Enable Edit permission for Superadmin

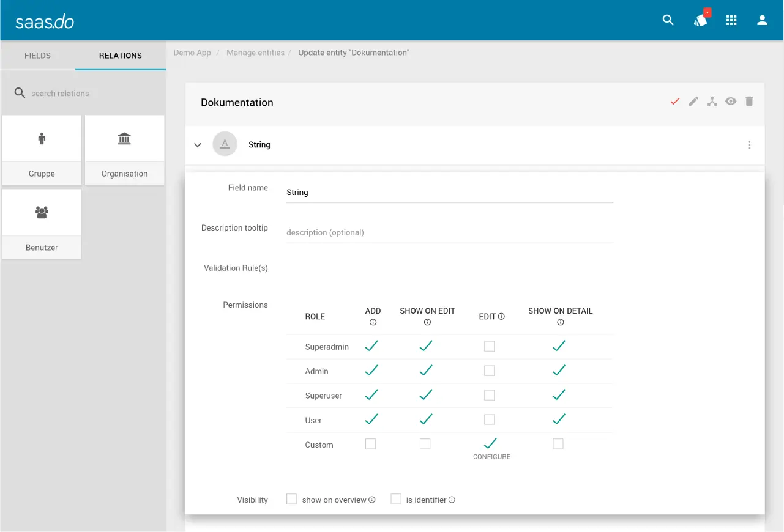tap(489, 346)
